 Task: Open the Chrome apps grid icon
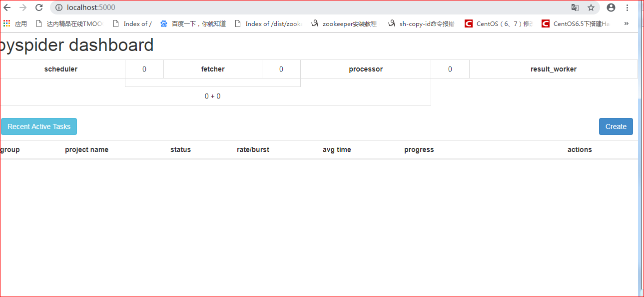coord(6,23)
